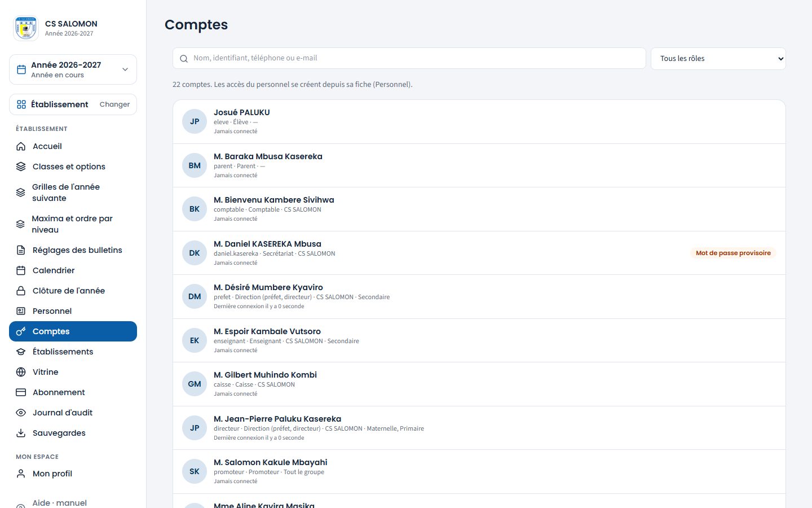The height and width of the screenshot is (508, 812).
Task: Click the search magnifier icon
Action: [184, 59]
